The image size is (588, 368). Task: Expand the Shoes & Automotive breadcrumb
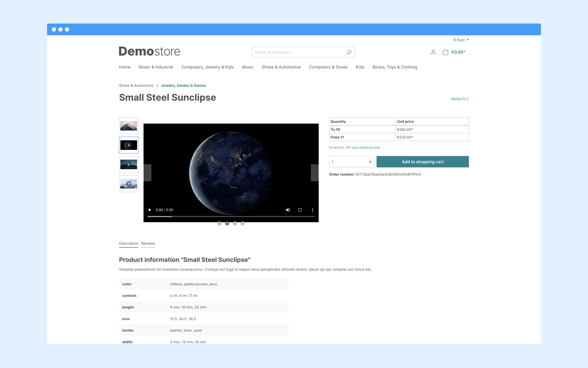click(x=136, y=86)
